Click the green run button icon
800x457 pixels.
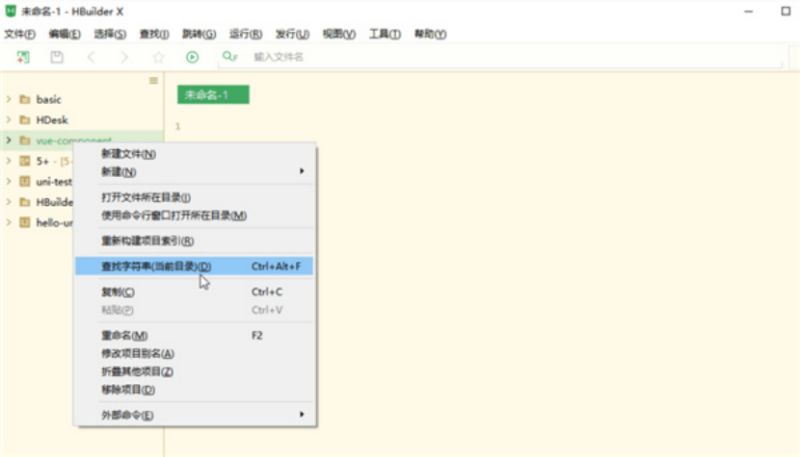[x=192, y=57]
